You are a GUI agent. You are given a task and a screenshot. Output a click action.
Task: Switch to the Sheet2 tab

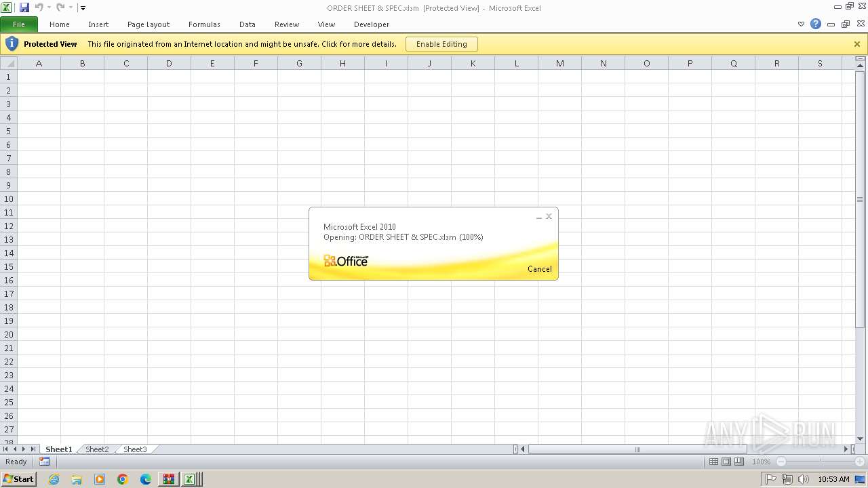click(x=97, y=449)
